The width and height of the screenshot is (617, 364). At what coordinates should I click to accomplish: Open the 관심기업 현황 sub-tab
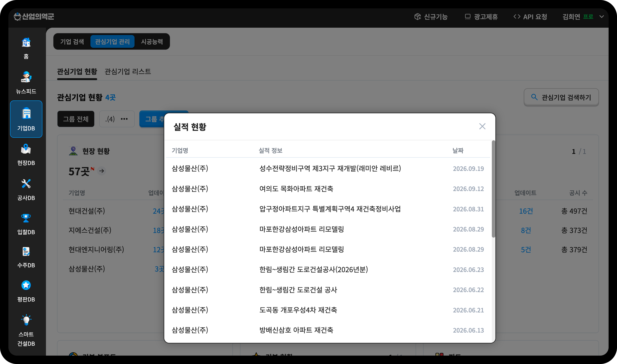tap(77, 71)
